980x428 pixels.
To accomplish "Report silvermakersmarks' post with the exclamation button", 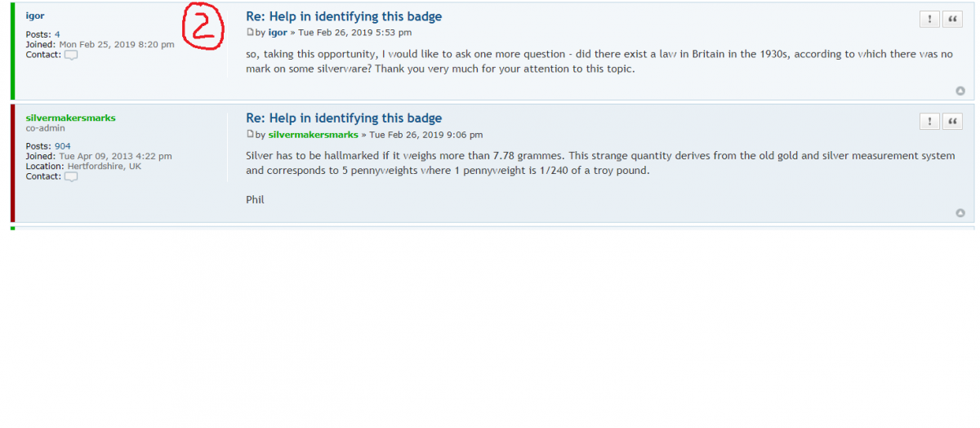I will [x=929, y=121].
